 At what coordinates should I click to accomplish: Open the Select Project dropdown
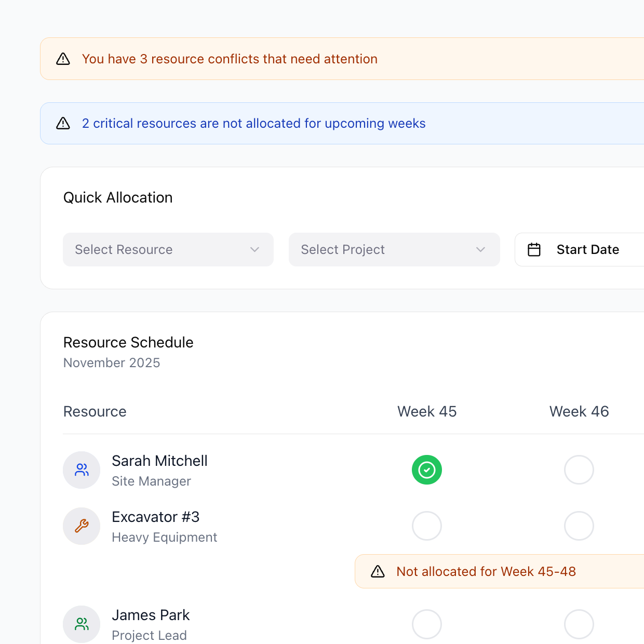point(394,250)
